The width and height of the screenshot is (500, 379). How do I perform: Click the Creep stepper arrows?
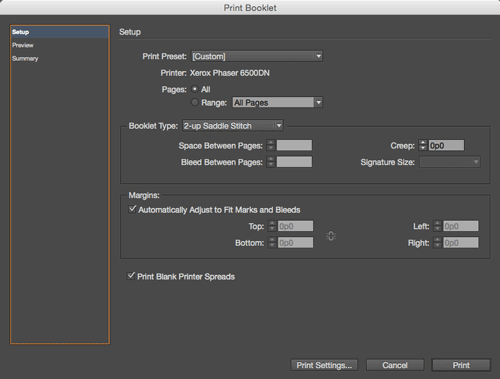423,145
